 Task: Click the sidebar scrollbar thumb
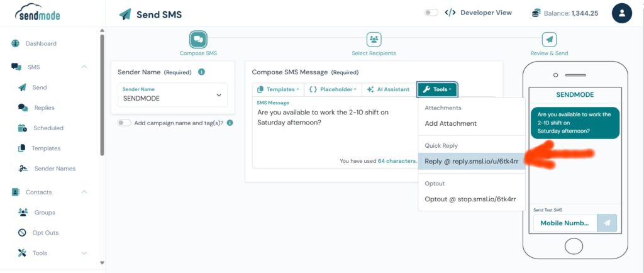pyautogui.click(x=102, y=95)
